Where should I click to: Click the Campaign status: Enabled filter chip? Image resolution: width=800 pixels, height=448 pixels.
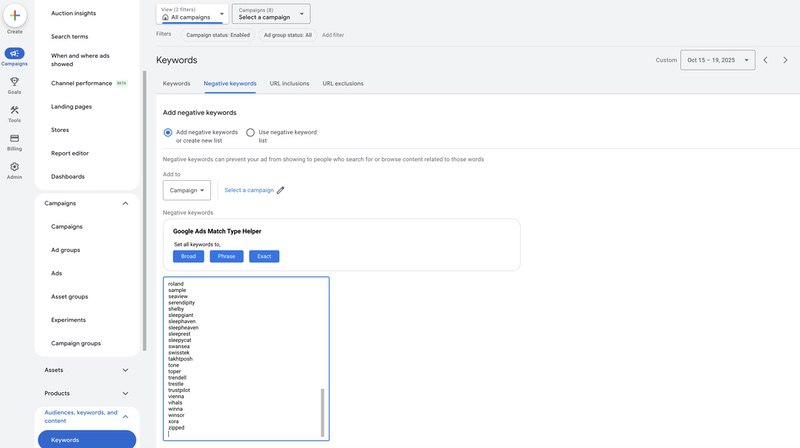218,35
